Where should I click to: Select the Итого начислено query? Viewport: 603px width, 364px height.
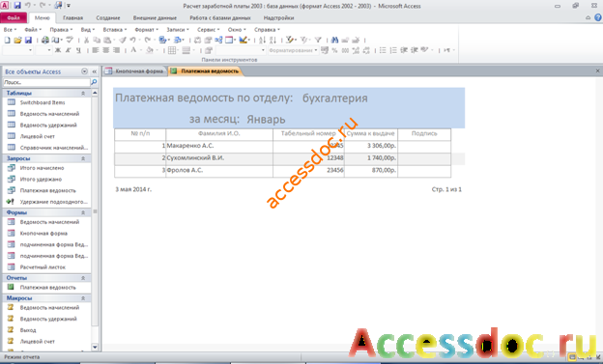[42, 168]
